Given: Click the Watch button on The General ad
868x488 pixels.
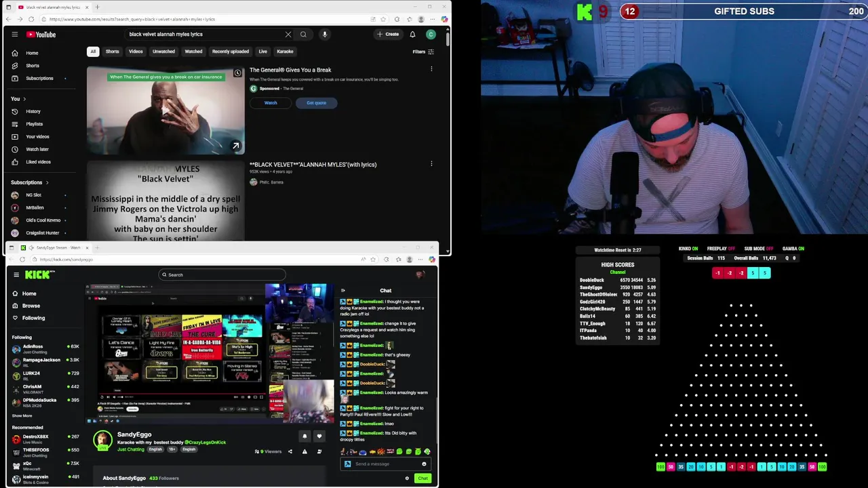Looking at the screenshot, I should [x=271, y=103].
